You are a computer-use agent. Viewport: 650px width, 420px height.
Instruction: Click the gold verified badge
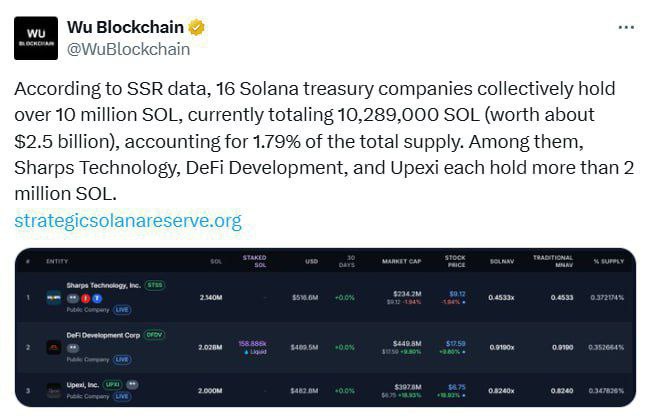pos(196,27)
